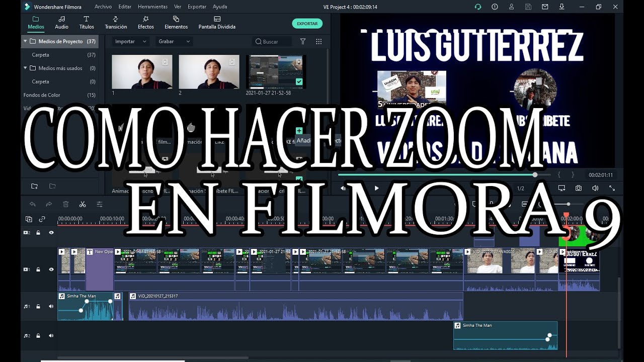
Task: Open the Grabar dropdown
Action: 173,41
